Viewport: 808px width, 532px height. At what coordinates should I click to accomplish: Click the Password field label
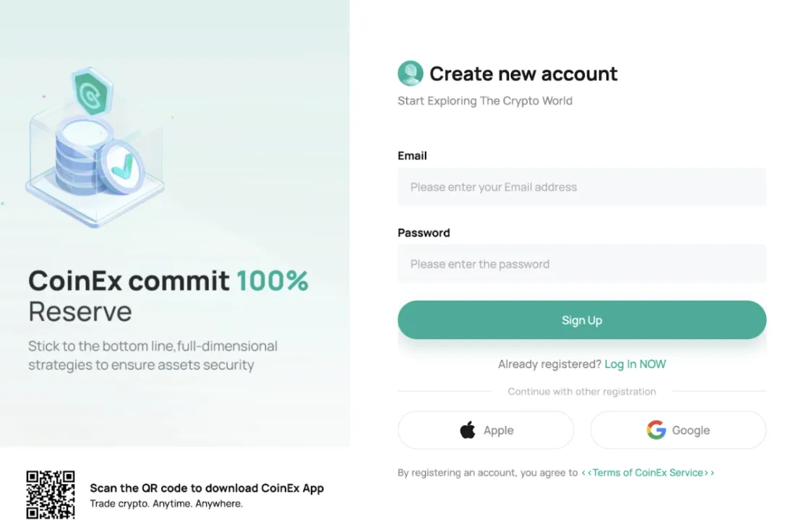pos(424,233)
